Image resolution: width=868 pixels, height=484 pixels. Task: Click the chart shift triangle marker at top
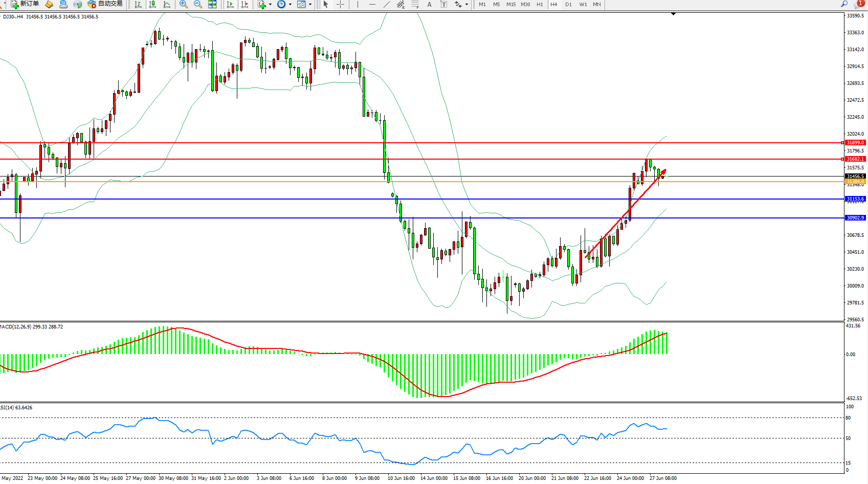(x=674, y=14)
